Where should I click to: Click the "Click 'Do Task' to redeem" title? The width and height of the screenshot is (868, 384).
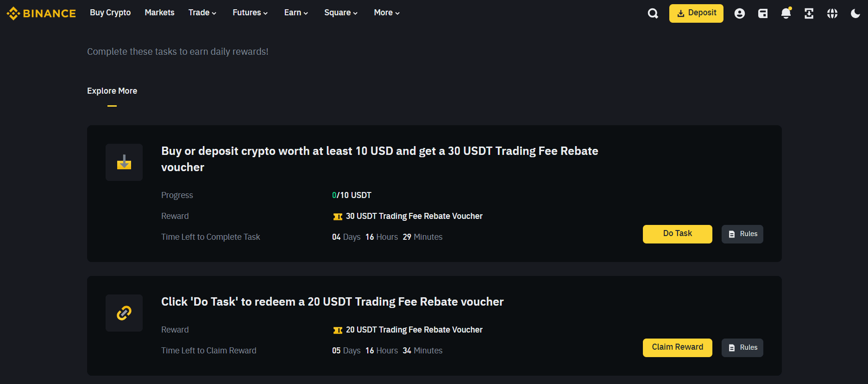pos(332,302)
